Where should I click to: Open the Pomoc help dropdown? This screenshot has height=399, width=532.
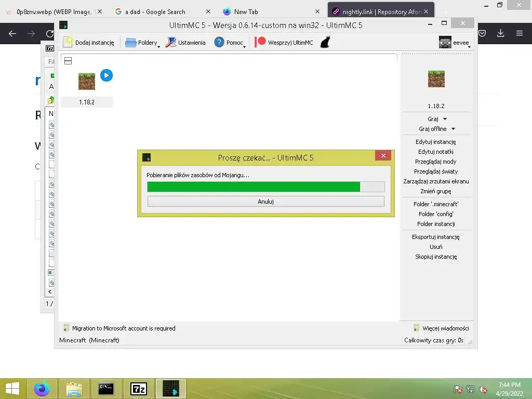coord(230,43)
